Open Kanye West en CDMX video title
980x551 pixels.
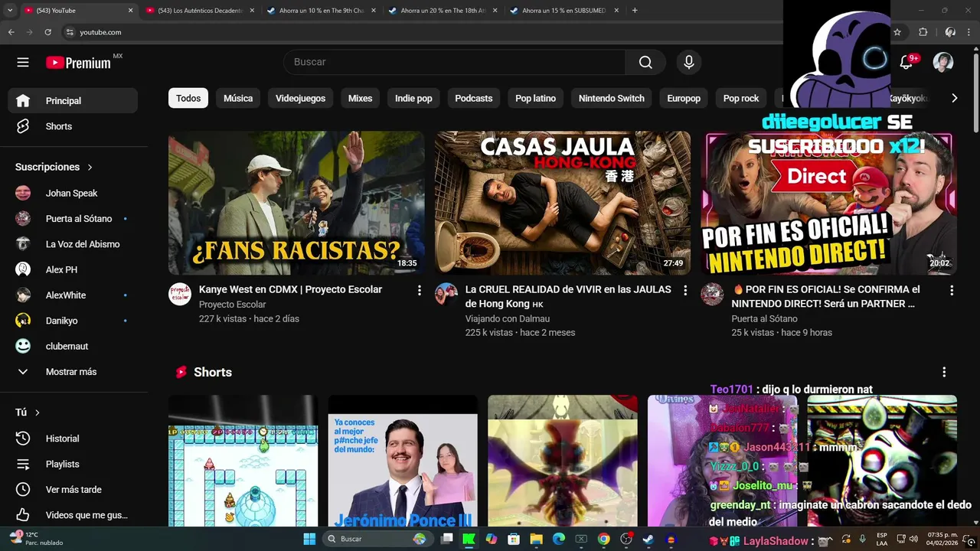click(x=290, y=289)
